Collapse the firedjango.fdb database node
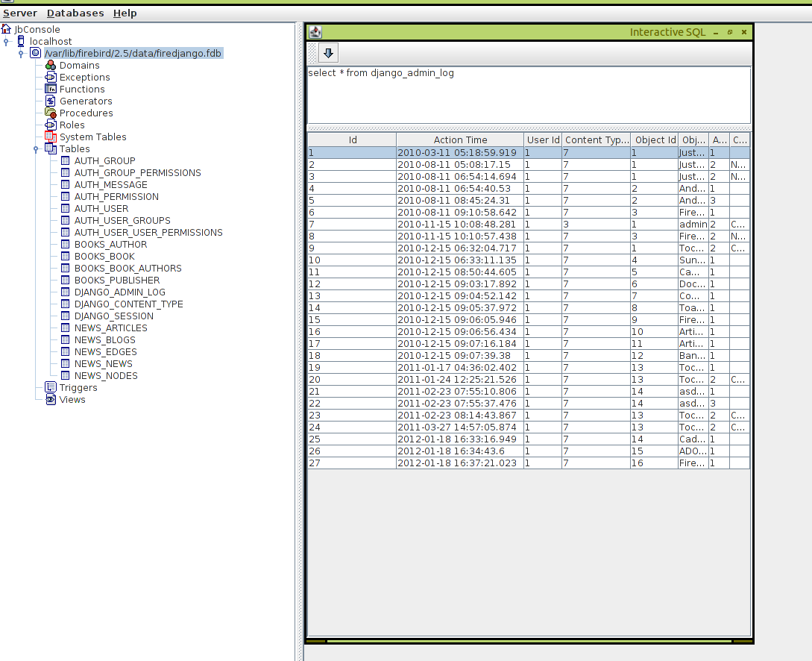Viewport: 812px width, 661px height. point(22,54)
